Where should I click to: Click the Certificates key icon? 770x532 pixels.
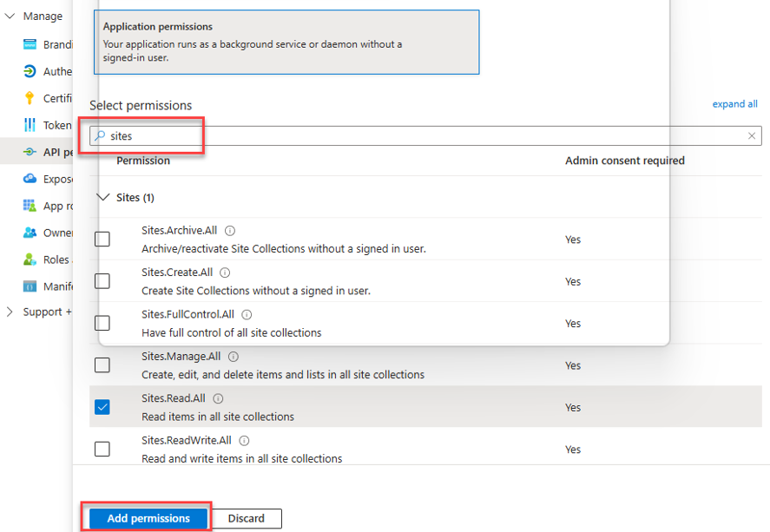[x=30, y=98]
